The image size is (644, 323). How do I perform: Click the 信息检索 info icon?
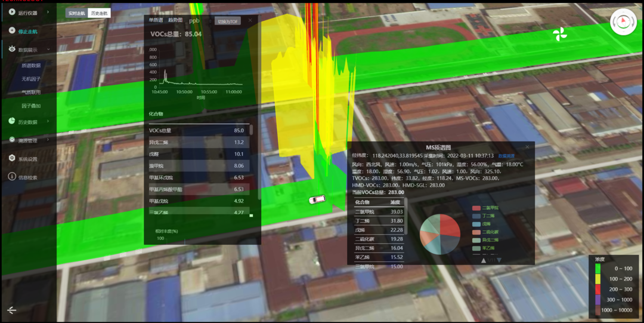click(12, 177)
